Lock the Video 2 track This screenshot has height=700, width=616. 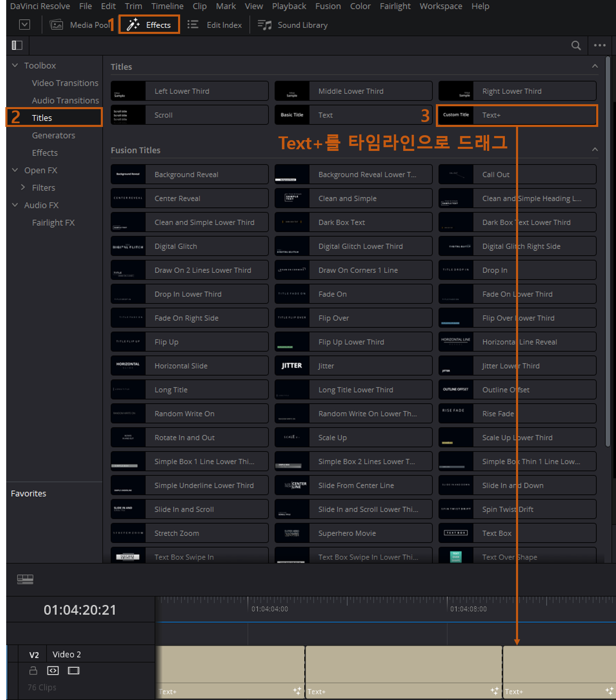[33, 670]
